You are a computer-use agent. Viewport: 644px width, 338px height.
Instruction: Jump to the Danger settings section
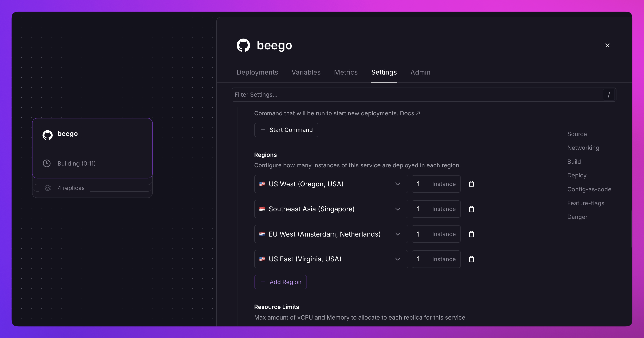[x=577, y=217]
